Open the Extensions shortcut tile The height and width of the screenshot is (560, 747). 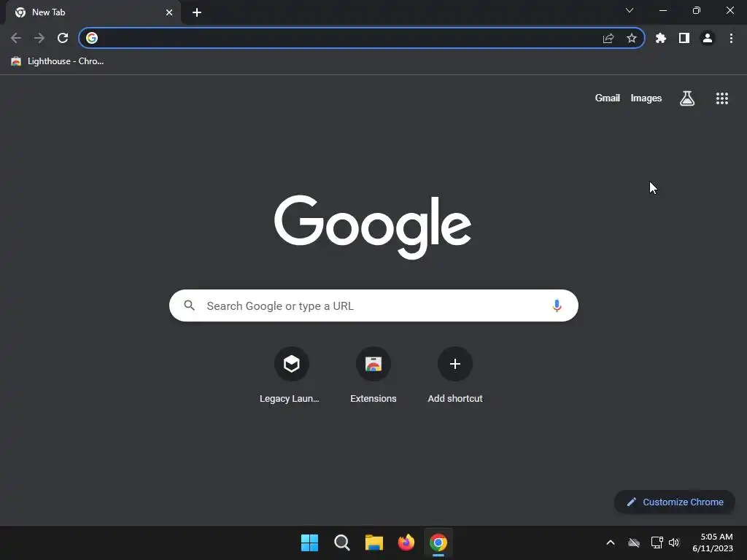373,376
